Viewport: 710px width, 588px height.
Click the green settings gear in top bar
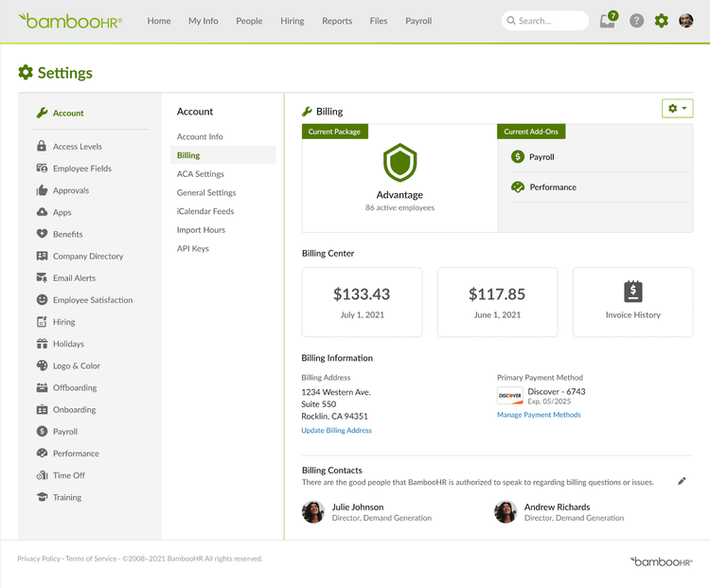[x=661, y=21]
